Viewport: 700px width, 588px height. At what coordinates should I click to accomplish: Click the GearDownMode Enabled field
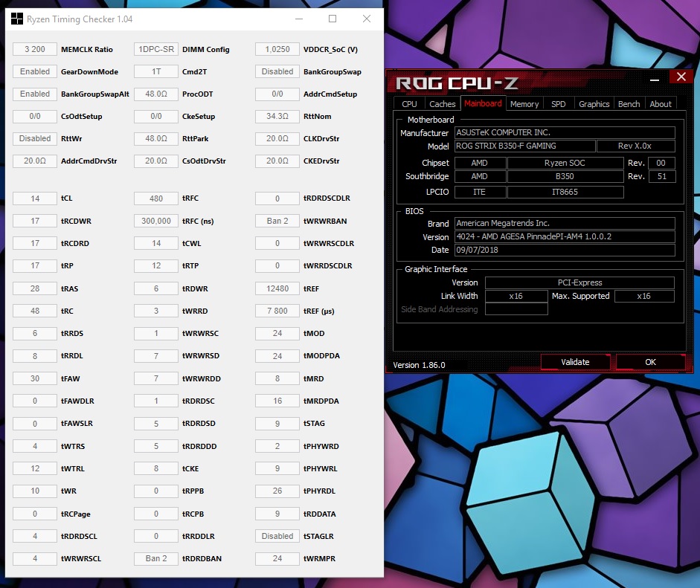pos(35,71)
